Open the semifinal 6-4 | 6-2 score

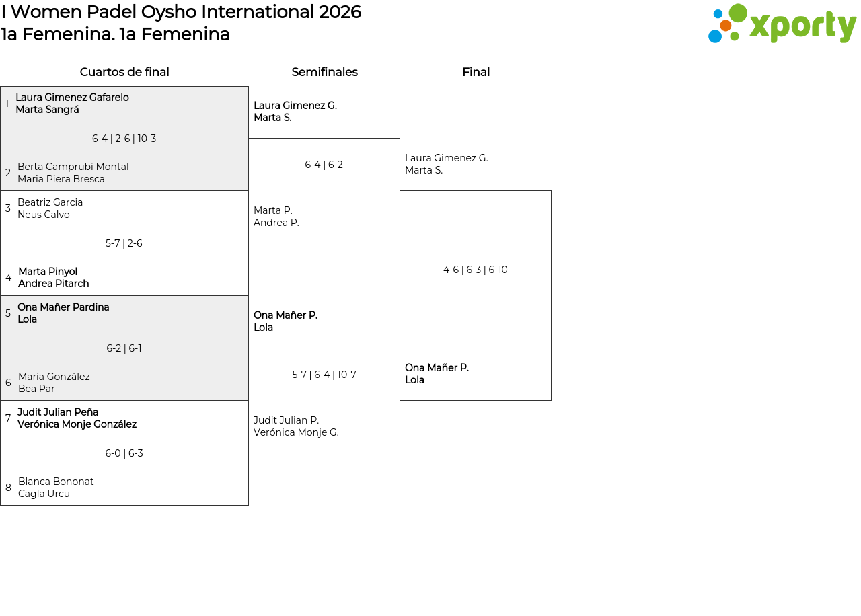(324, 165)
